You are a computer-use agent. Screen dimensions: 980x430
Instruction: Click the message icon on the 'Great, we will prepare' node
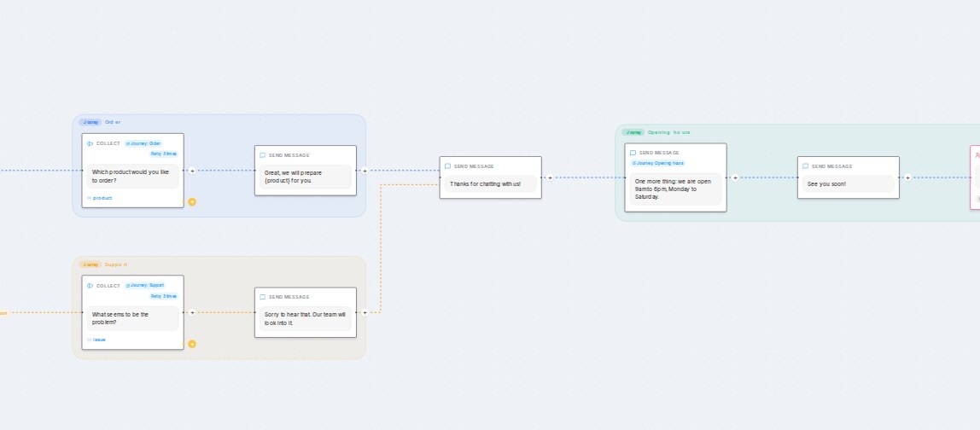[x=263, y=155]
